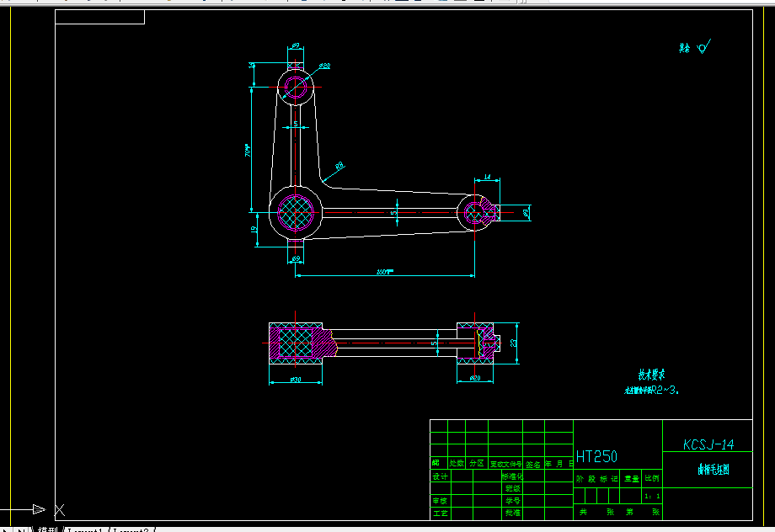Click the 更改文件号 header cell

tap(505, 464)
